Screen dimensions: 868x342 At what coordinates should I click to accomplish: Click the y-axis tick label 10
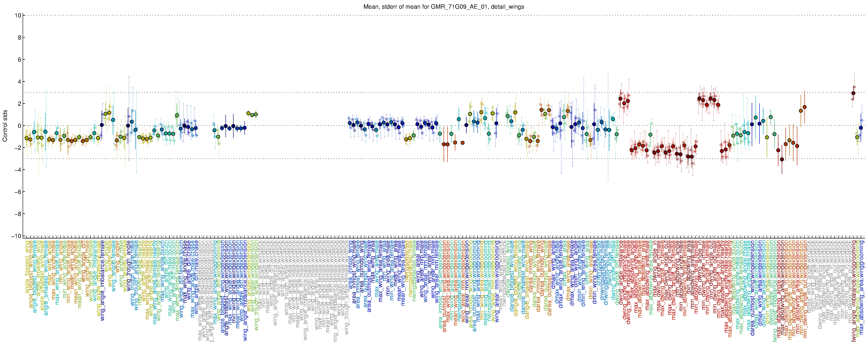(x=18, y=15)
